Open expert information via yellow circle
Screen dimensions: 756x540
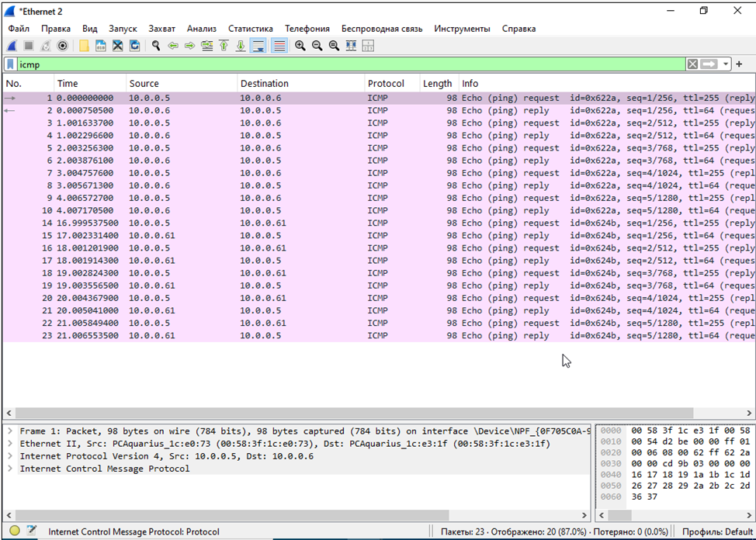pos(15,531)
